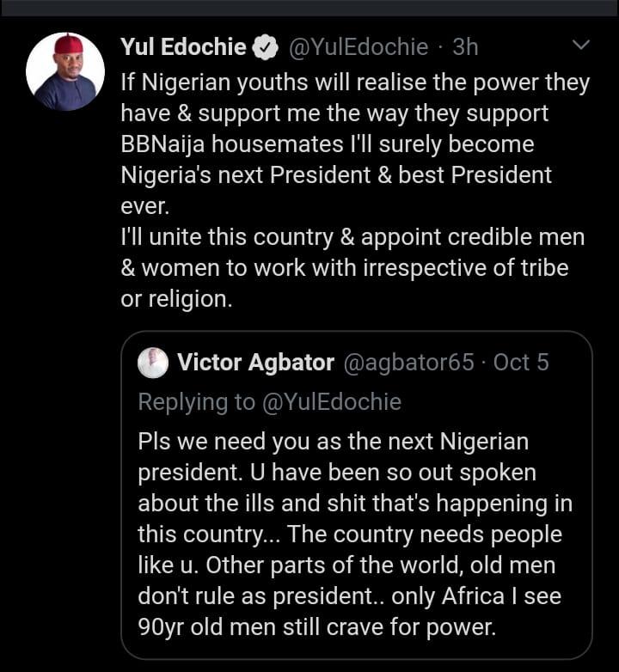This screenshot has height=672, width=619.
Task: Click Yul Edochie's verified badge
Action: (x=264, y=48)
